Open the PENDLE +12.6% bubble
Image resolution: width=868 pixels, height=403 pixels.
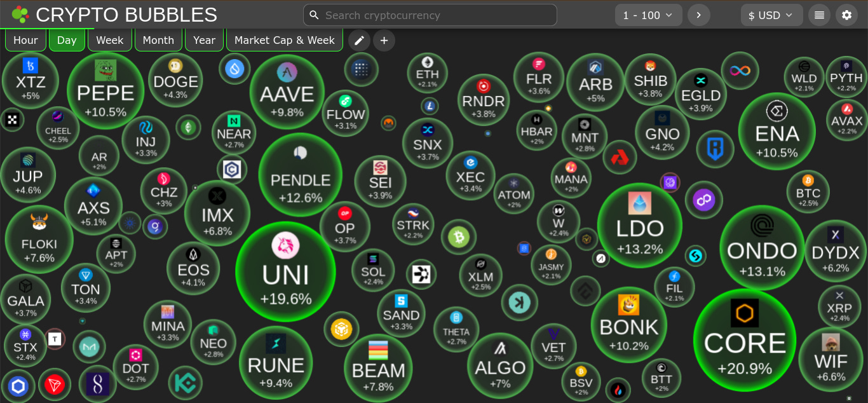coord(301,175)
